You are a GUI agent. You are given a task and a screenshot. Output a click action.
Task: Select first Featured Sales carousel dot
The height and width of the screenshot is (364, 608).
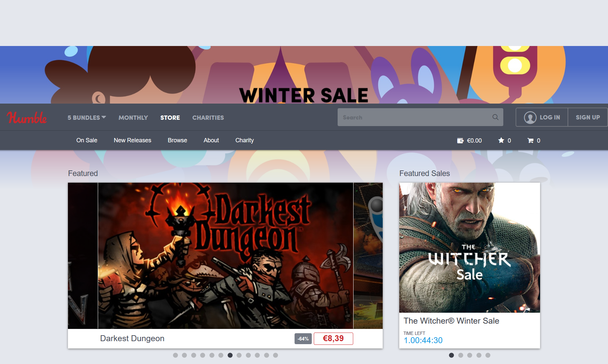click(451, 355)
